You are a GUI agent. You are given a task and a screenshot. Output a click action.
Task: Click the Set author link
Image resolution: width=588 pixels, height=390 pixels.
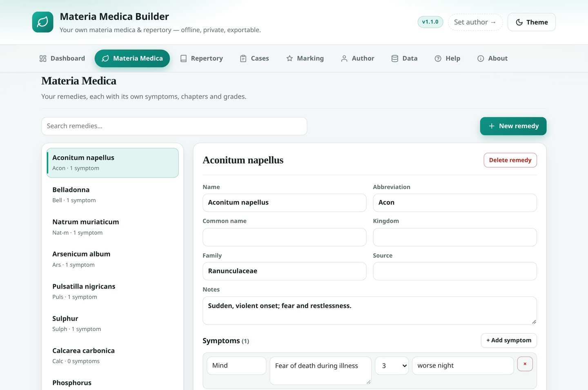[475, 22]
